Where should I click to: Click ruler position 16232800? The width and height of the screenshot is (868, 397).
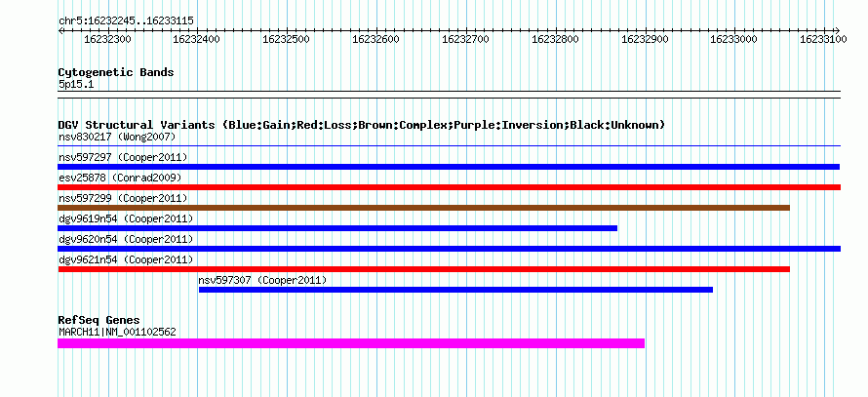pos(555,39)
